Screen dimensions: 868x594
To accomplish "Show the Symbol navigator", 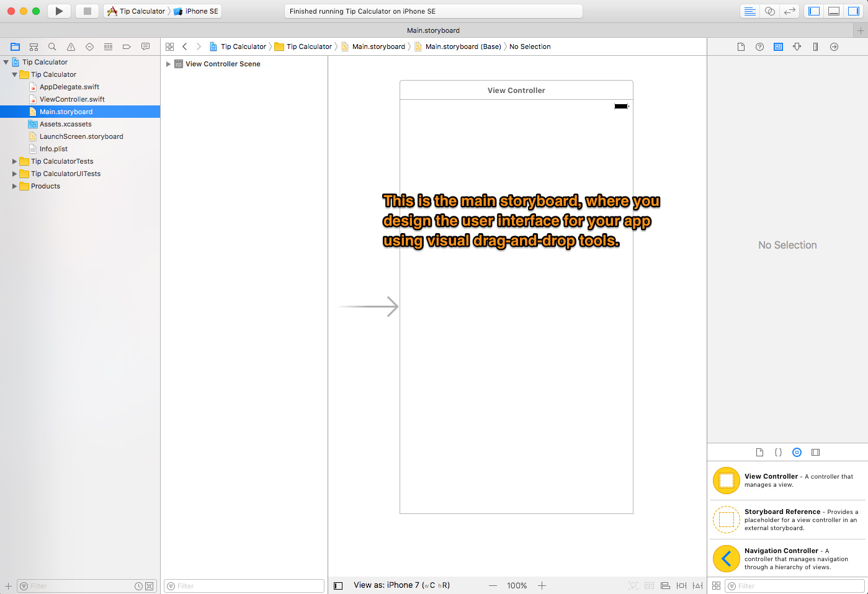I will pos(34,47).
